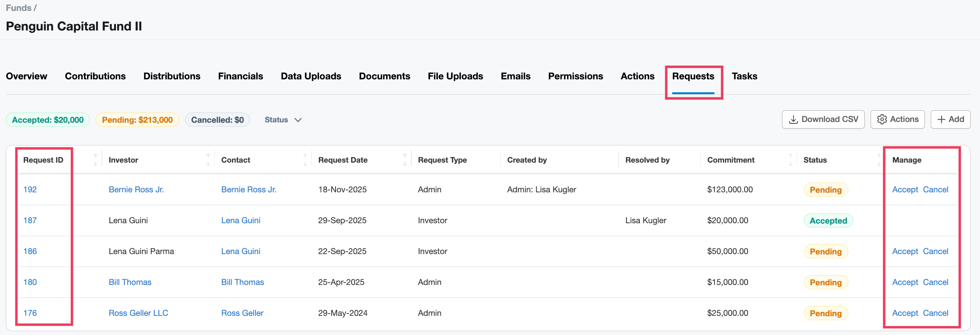Accept request 192 for Bernie Ross Jr.
This screenshot has height=335, width=980.
[905, 190]
